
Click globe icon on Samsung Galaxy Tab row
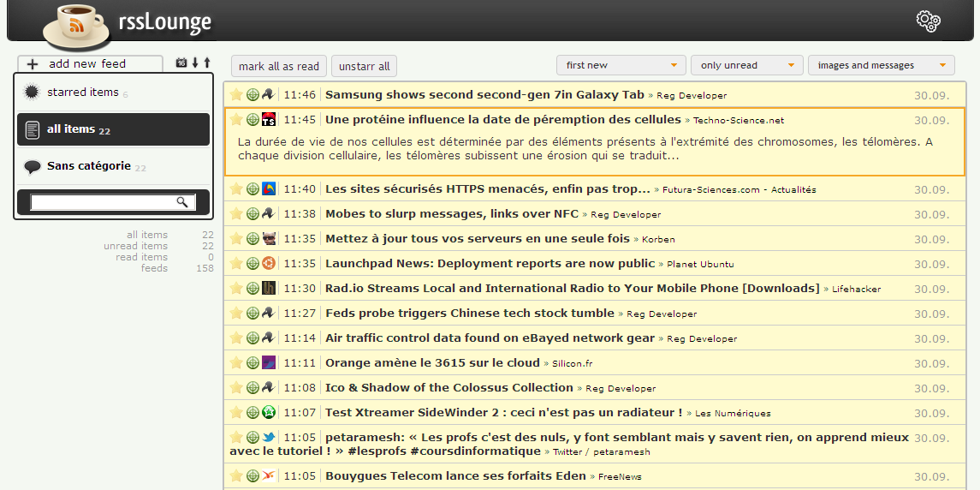pos(252,94)
